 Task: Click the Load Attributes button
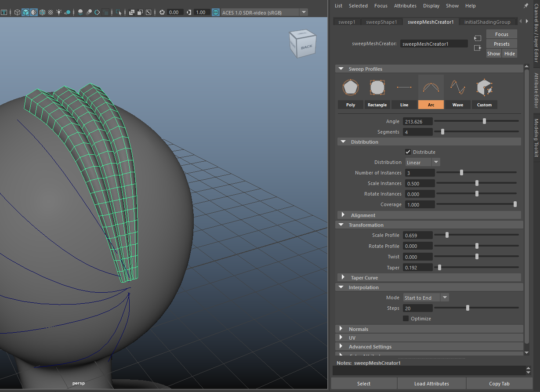431,384
